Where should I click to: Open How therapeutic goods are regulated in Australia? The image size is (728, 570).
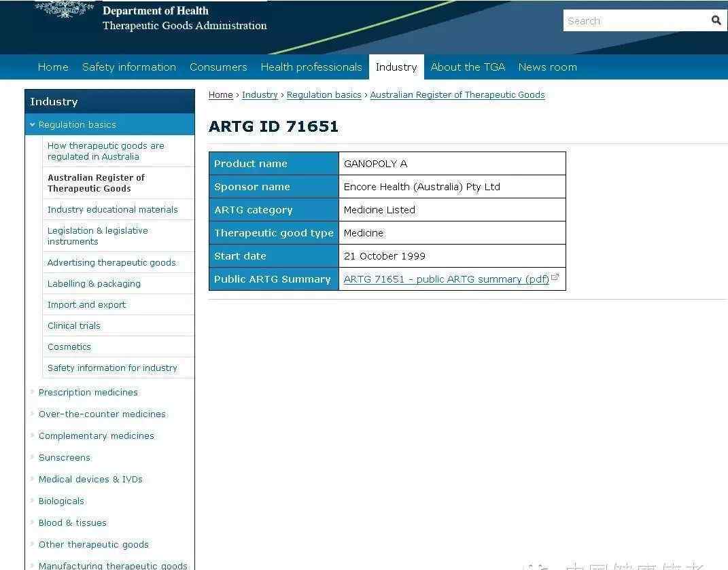tap(106, 151)
